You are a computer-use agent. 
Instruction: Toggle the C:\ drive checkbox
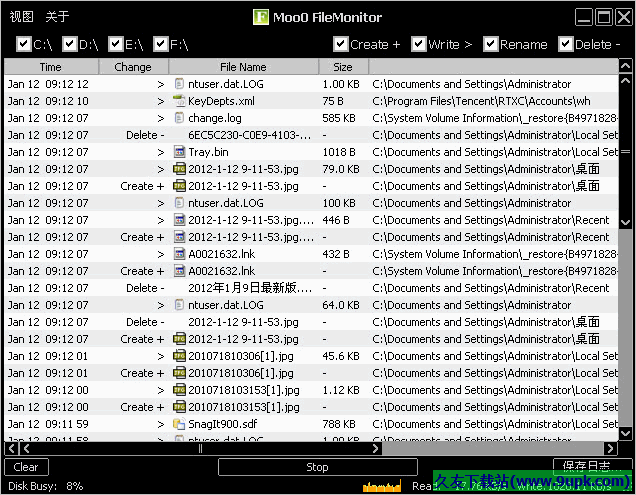tap(24, 44)
